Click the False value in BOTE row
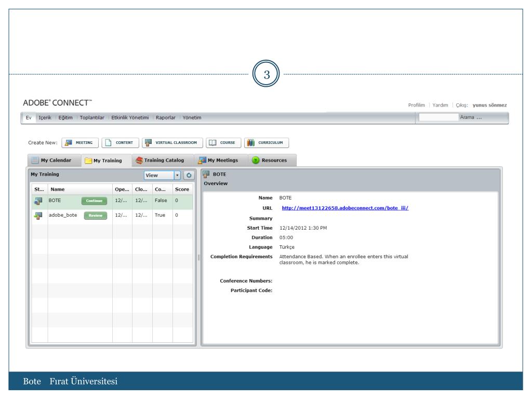This screenshot has width=532, height=399. pyautogui.click(x=161, y=201)
